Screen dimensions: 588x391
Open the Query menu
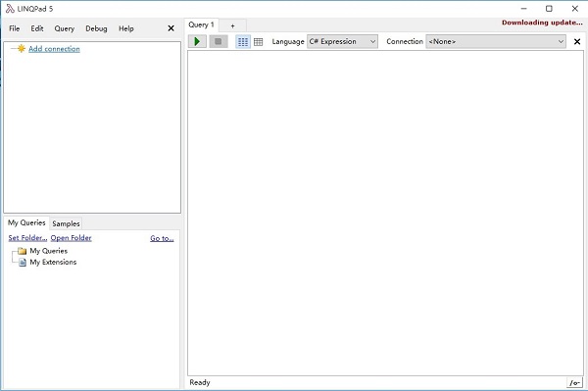[x=65, y=28]
